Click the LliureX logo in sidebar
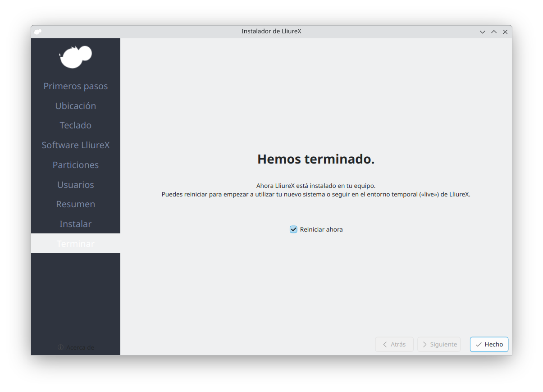 pyautogui.click(x=76, y=57)
